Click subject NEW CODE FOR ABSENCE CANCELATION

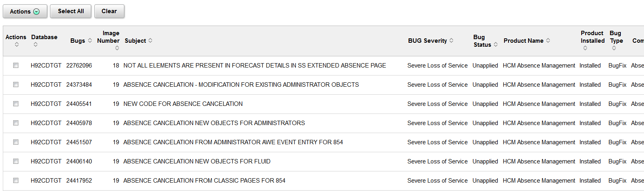183,104
